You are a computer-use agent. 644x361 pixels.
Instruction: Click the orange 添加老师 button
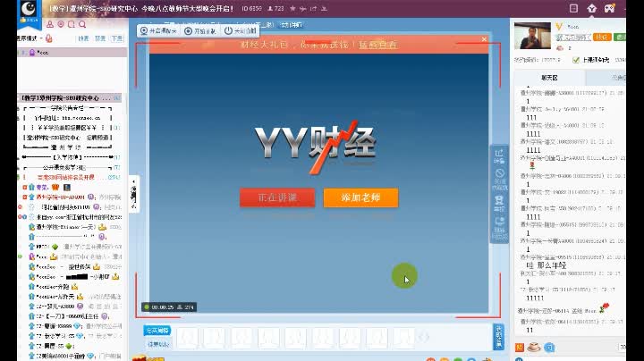(360, 197)
